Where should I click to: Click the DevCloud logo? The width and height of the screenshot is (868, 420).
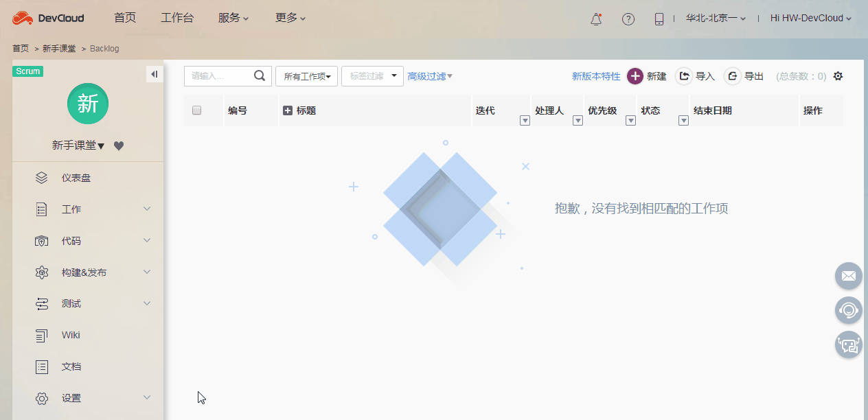pyautogui.click(x=47, y=18)
